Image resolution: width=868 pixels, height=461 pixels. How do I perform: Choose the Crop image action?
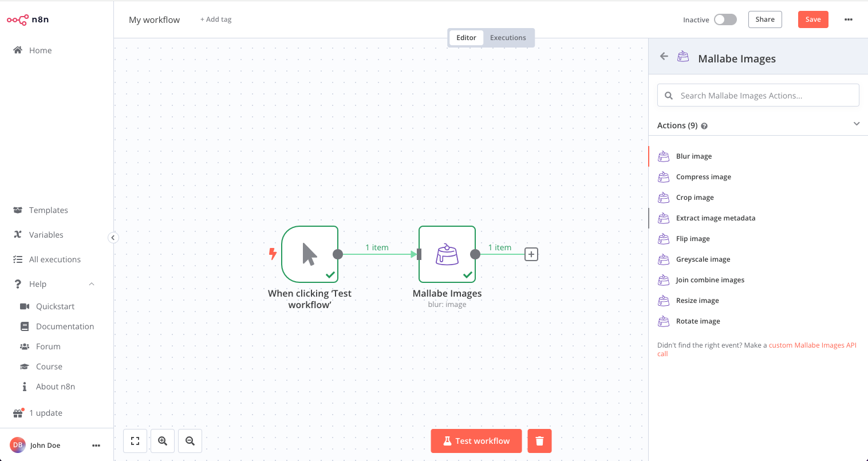[x=758, y=198]
